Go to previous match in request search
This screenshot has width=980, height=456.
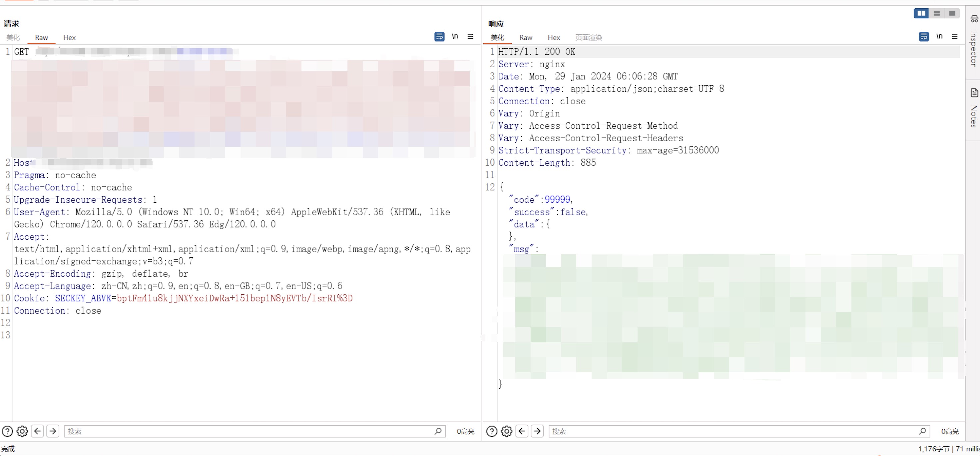click(x=37, y=431)
